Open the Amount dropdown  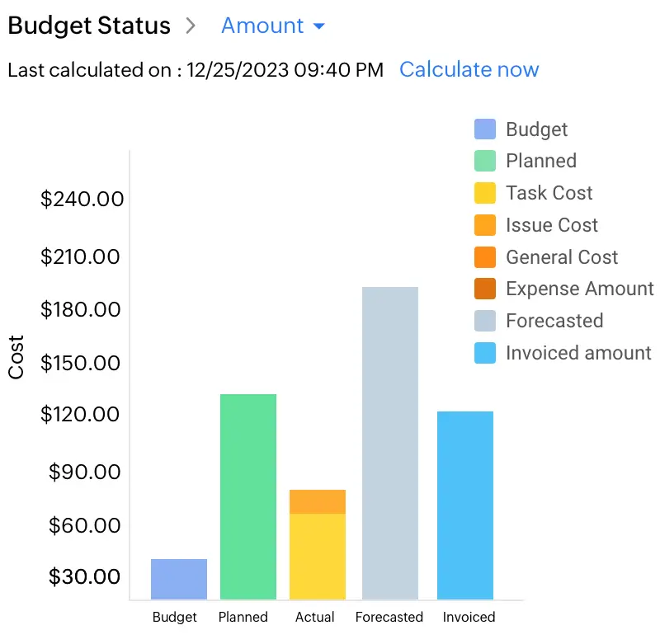click(x=263, y=26)
